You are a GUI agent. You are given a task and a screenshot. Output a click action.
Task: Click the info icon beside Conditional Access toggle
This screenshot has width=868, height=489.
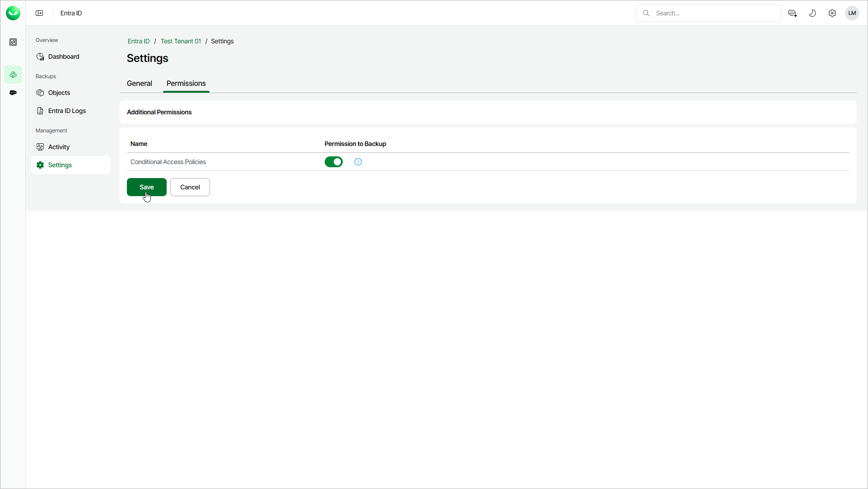358,162
